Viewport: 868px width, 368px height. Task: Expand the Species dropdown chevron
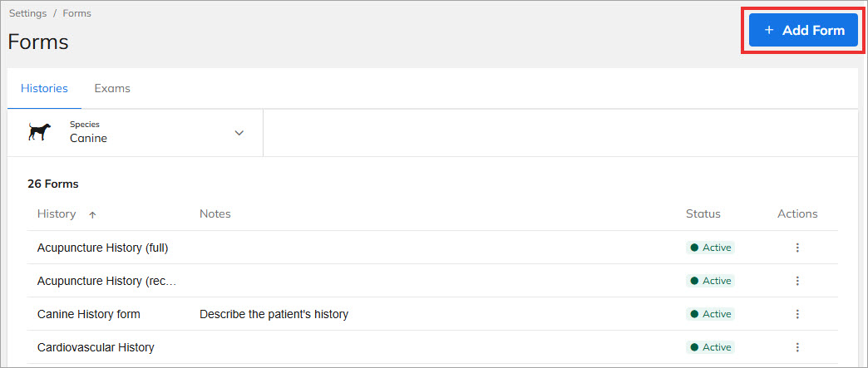click(239, 133)
